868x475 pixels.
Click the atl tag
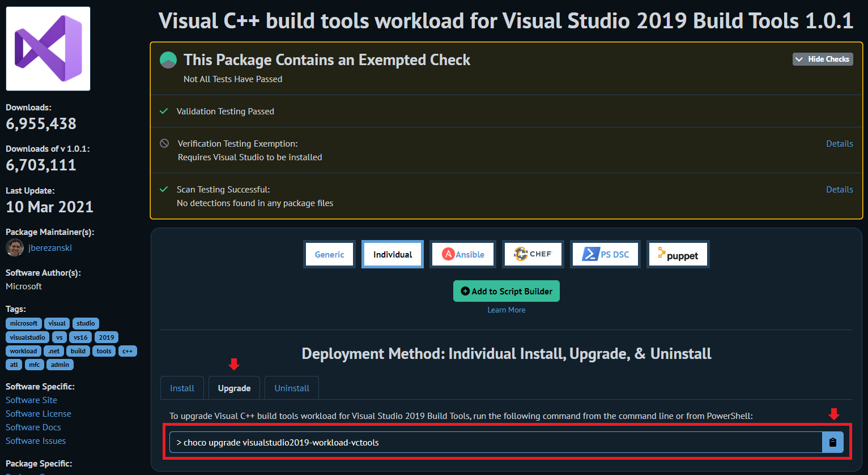click(x=14, y=365)
